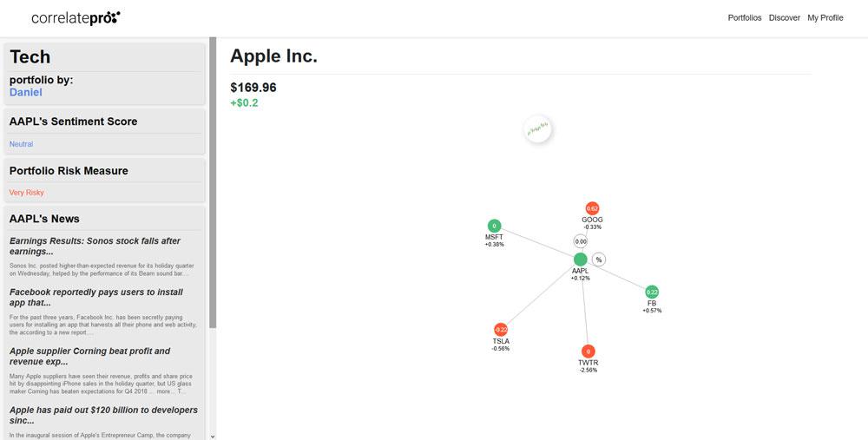Open the Sonos stock falls news headline

click(x=95, y=246)
